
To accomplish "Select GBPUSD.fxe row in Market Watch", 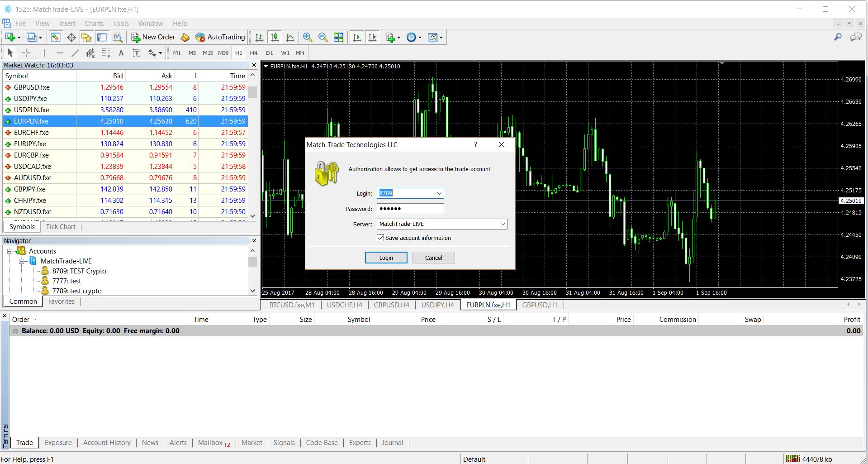I will tap(125, 87).
